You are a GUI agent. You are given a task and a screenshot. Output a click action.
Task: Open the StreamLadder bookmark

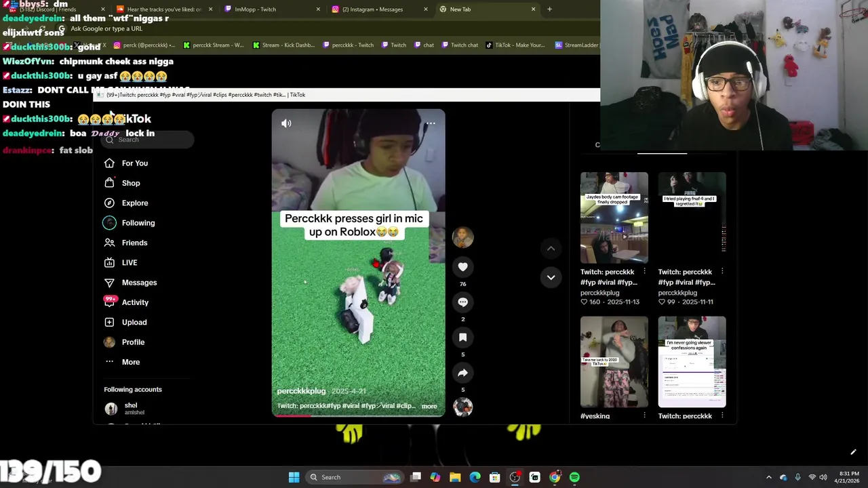point(577,45)
